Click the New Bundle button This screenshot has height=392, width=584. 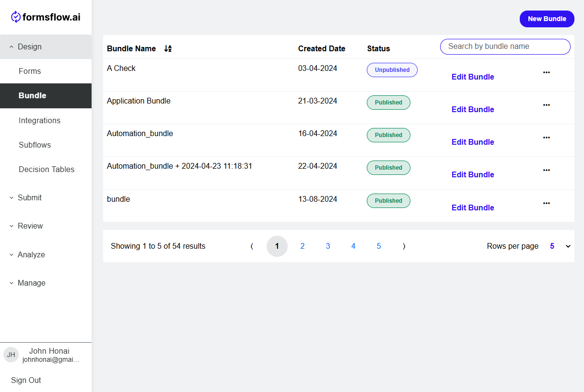[547, 19]
